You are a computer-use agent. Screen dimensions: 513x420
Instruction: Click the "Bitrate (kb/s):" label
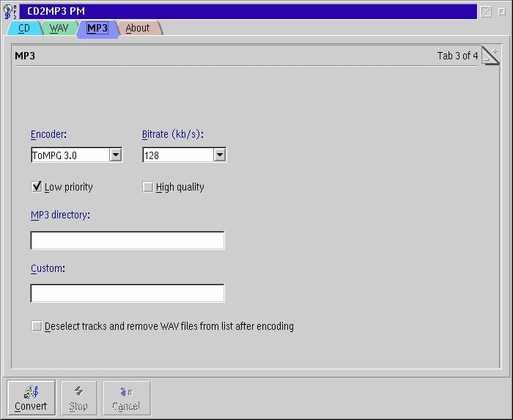pos(173,134)
